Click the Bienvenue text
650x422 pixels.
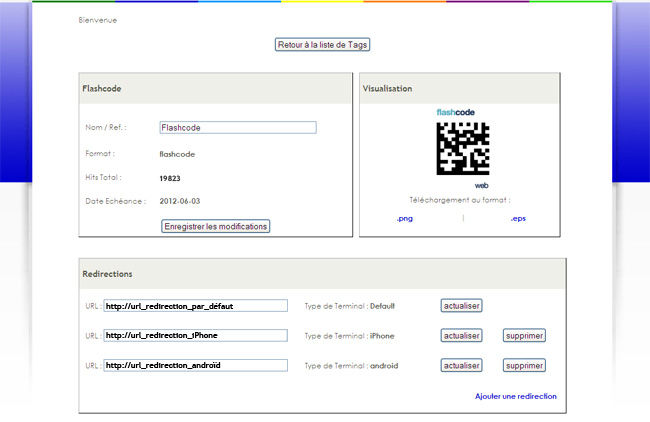point(98,20)
